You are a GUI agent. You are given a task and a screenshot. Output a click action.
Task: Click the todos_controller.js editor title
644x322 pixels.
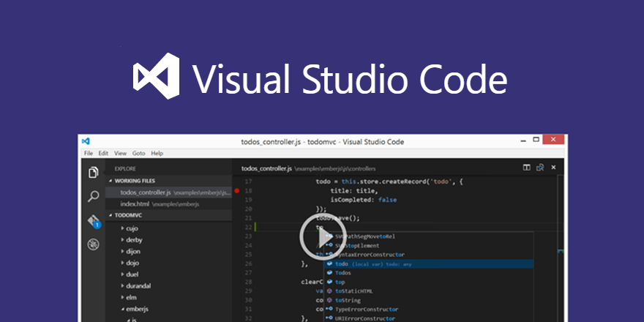(x=266, y=168)
